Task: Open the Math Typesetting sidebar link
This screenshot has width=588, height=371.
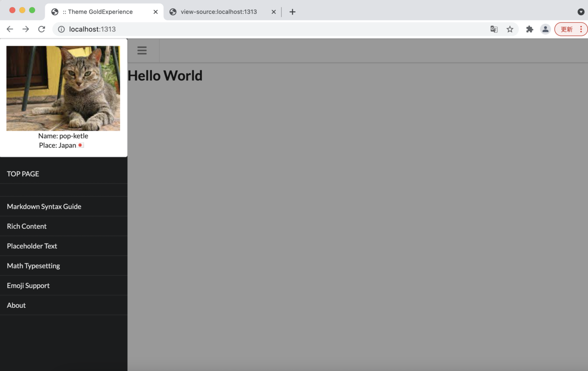Action: click(64, 266)
